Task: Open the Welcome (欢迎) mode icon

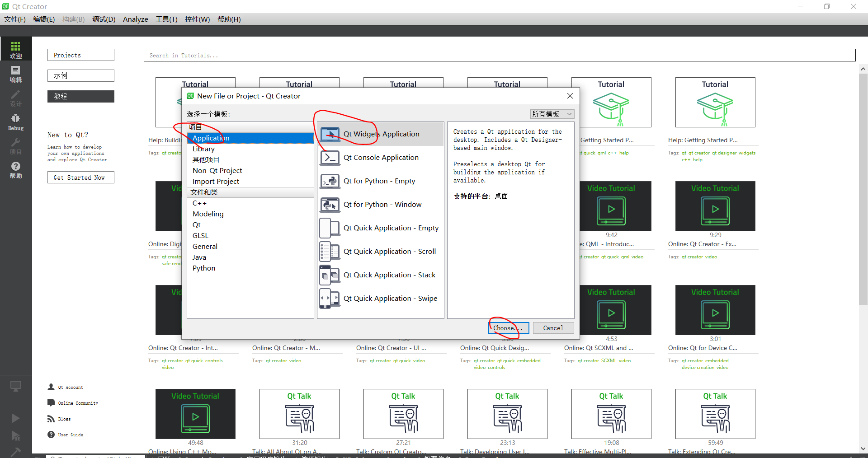Action: coord(16,49)
